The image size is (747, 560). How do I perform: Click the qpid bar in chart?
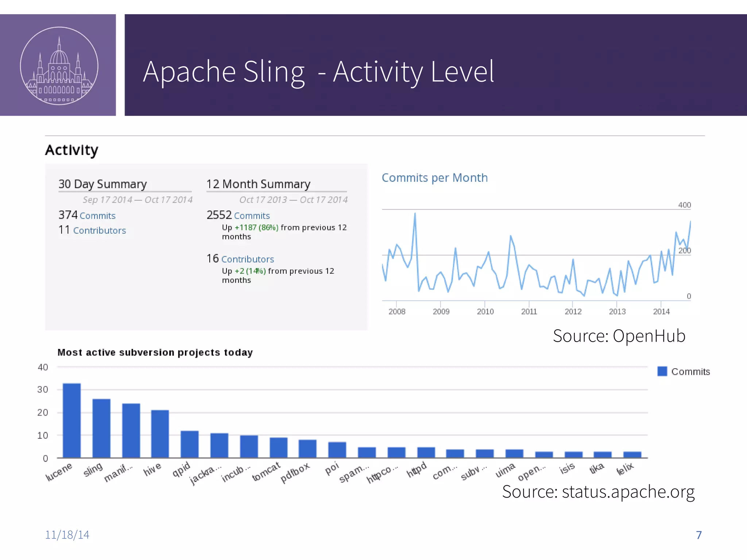pos(190,444)
